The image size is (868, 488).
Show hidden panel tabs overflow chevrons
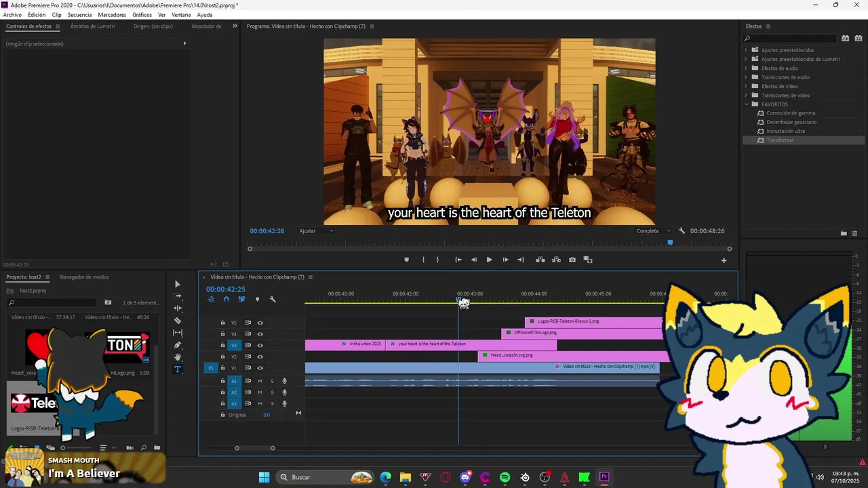coord(235,26)
